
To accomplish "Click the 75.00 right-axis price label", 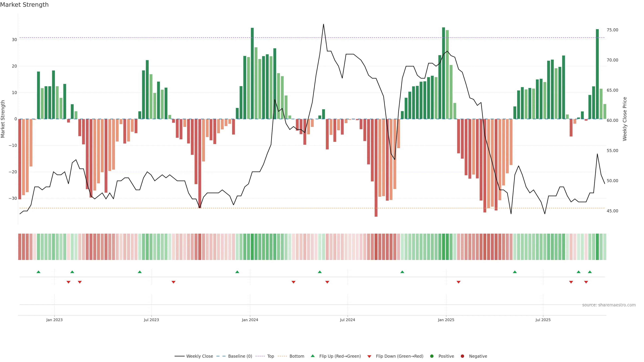I will (612, 30).
